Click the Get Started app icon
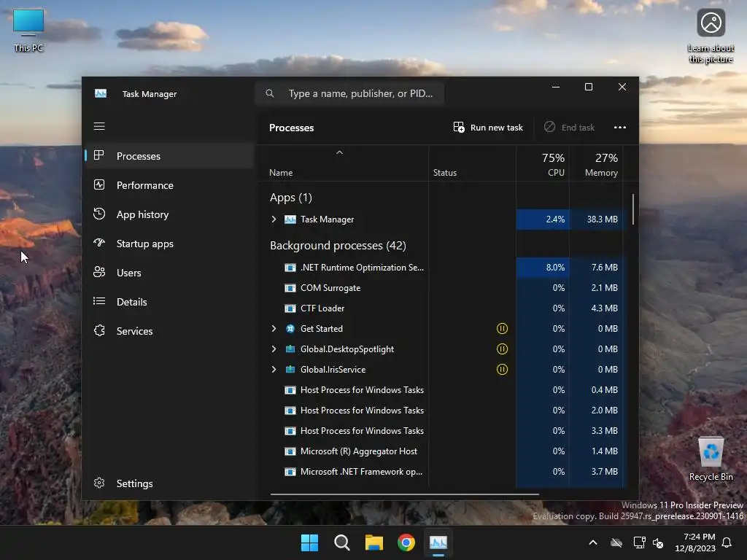 pos(290,329)
